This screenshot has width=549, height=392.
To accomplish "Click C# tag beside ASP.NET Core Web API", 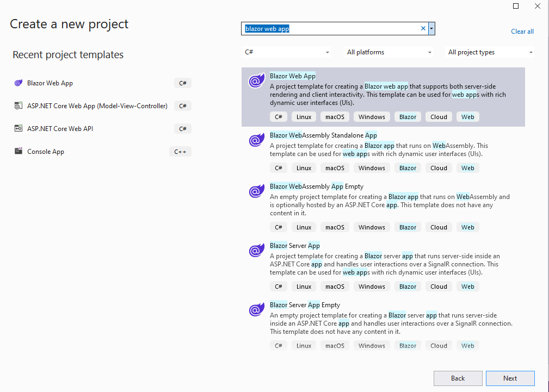I will 183,129.
